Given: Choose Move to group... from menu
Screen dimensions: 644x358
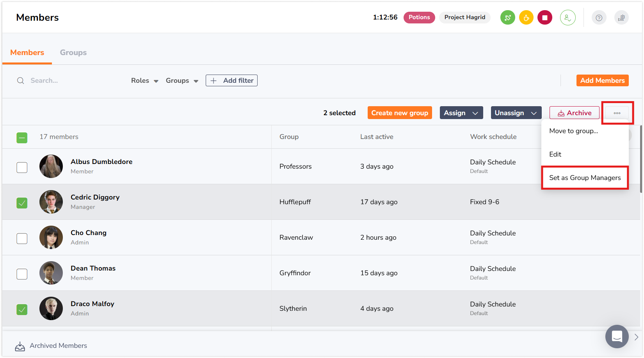Looking at the screenshot, I should tap(585, 131).
